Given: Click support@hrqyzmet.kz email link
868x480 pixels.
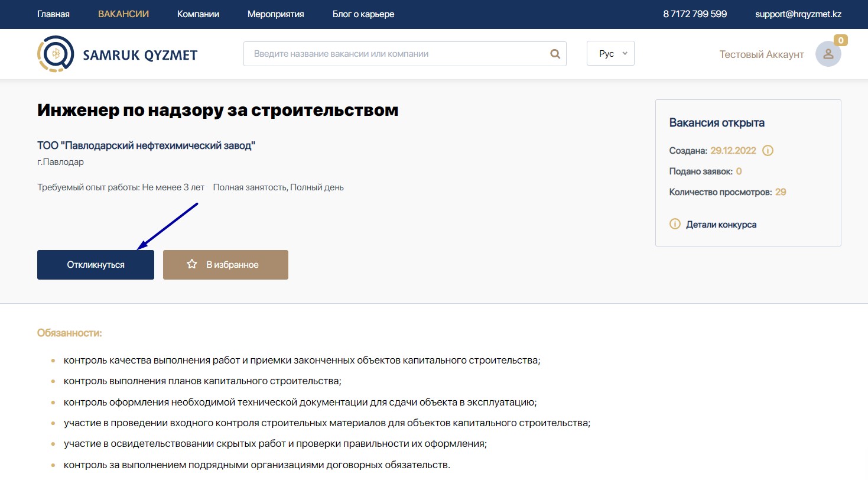Looking at the screenshot, I should pos(798,14).
